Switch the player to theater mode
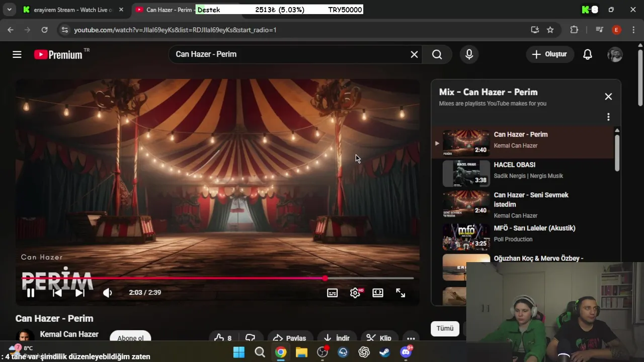Screen dimensions: 644x362 click(x=378, y=293)
